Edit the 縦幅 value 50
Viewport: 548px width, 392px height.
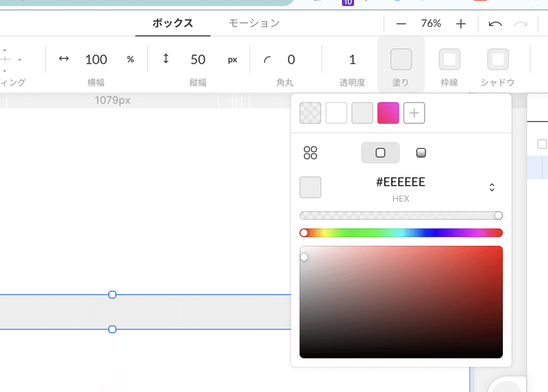point(198,60)
